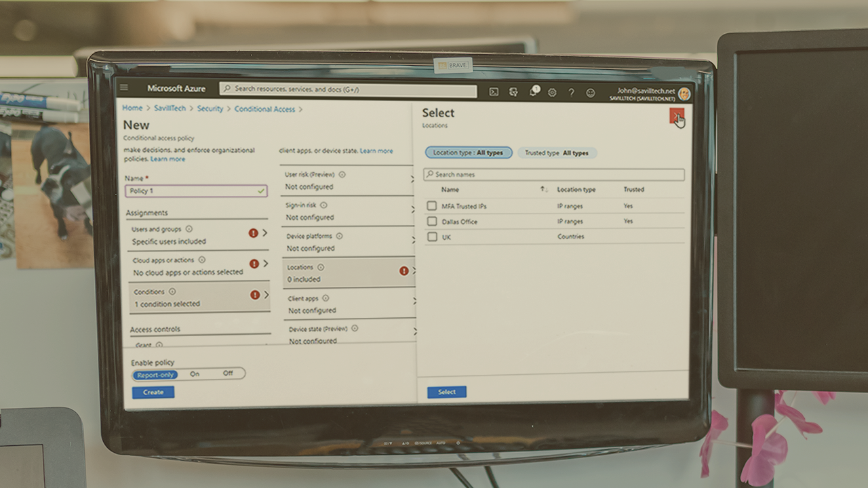Launch Cloud Shell from the top bar
Screen dimensions: 868x488
494,92
